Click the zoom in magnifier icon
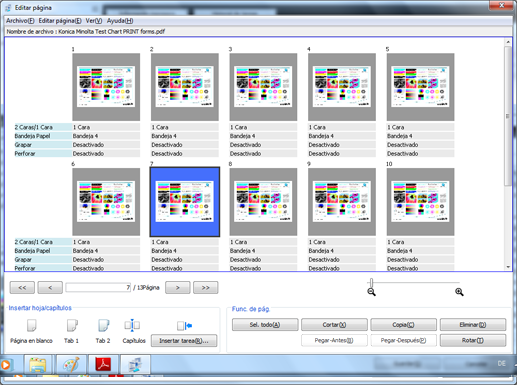 point(459,292)
